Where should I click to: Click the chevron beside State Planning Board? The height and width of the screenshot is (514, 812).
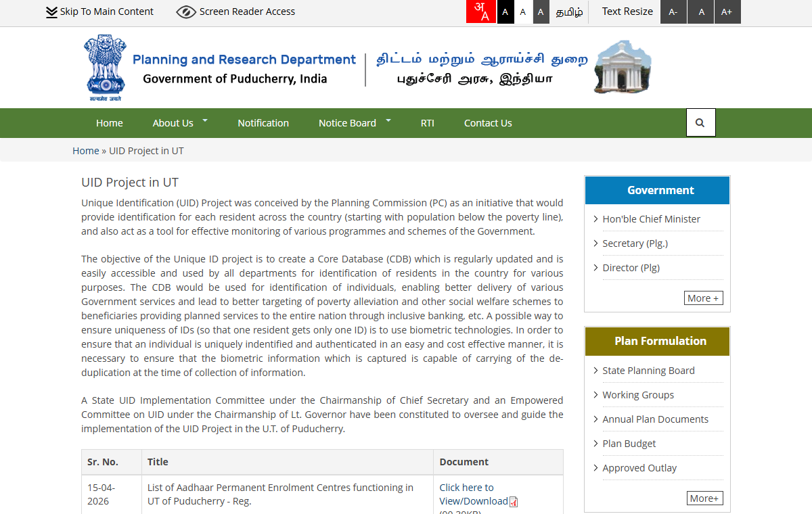(x=595, y=371)
